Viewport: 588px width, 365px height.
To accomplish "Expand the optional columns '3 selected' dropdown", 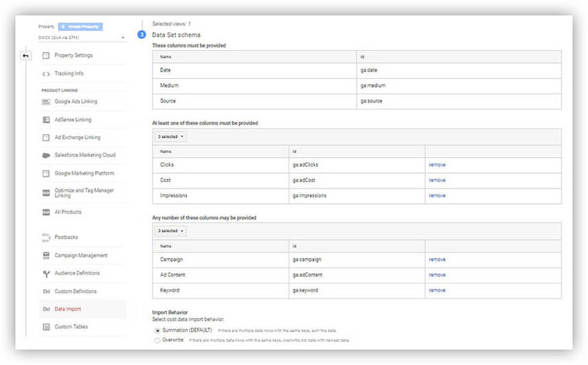I will 170,231.
